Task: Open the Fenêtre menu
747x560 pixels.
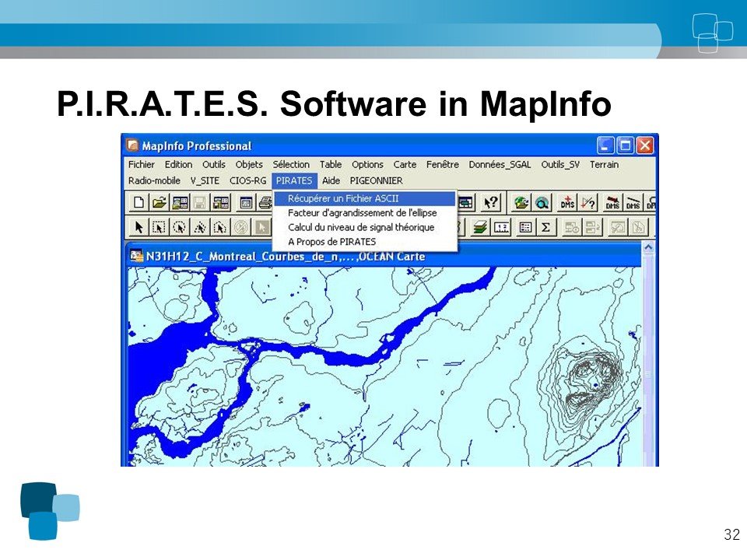Action: pyautogui.click(x=442, y=164)
